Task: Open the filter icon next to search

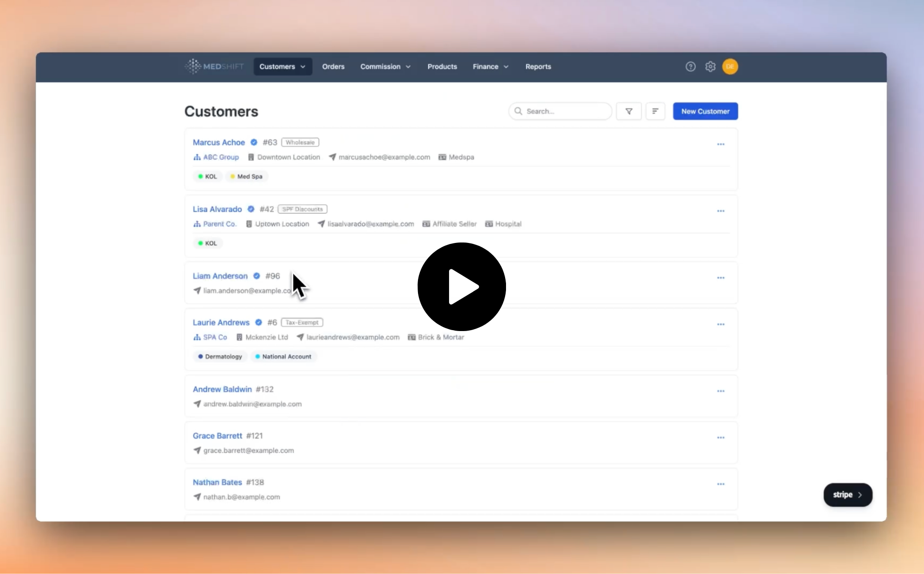Action: pyautogui.click(x=628, y=111)
